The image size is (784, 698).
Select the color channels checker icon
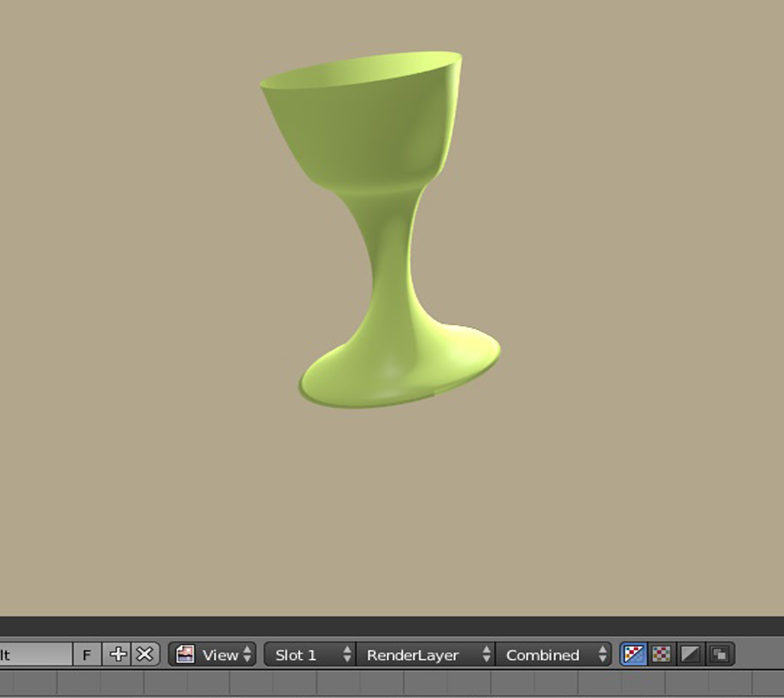click(662, 654)
